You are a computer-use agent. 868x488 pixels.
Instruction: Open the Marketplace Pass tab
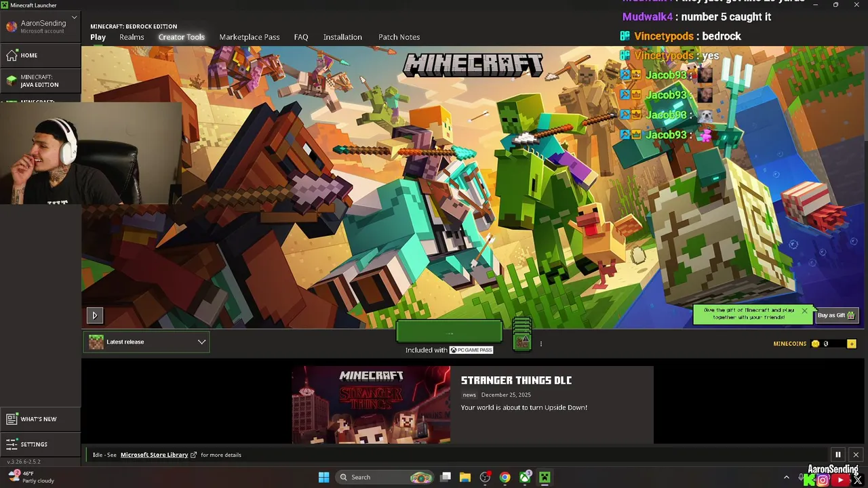point(250,37)
